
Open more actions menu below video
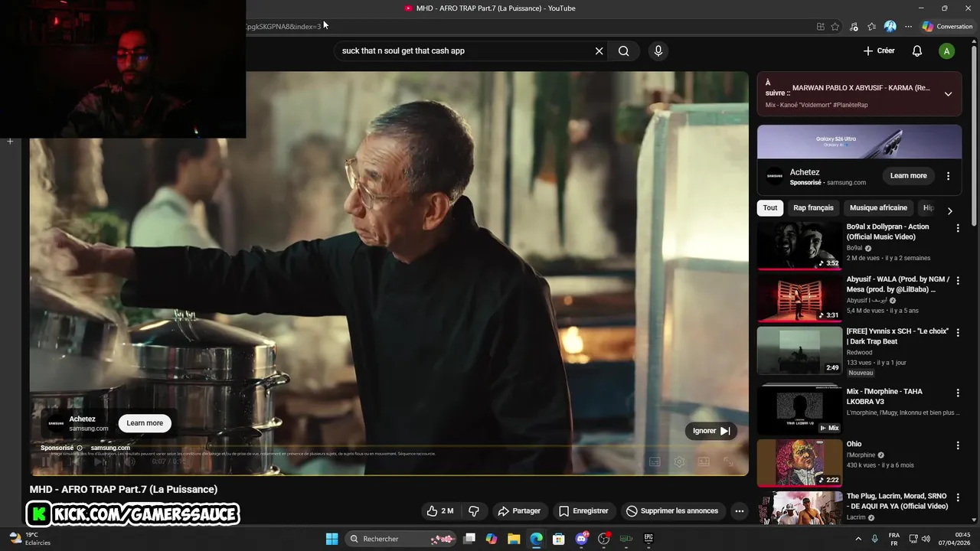point(739,511)
